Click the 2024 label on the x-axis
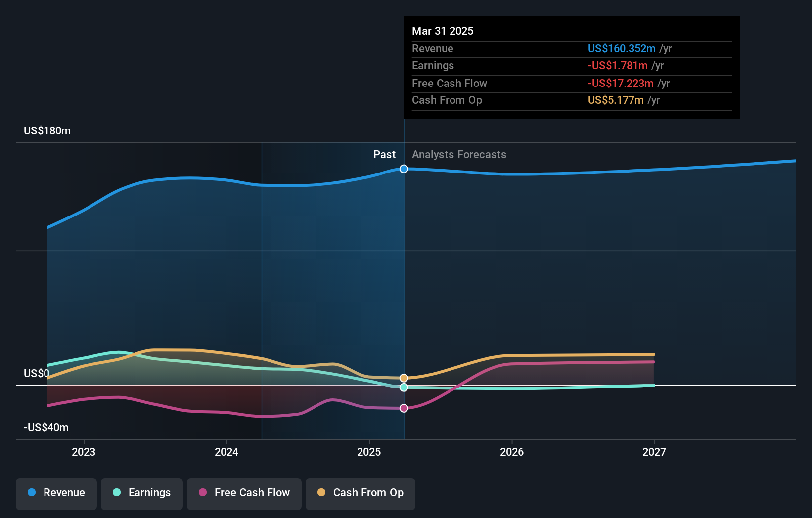Viewport: 812px width, 518px height. [x=226, y=451]
